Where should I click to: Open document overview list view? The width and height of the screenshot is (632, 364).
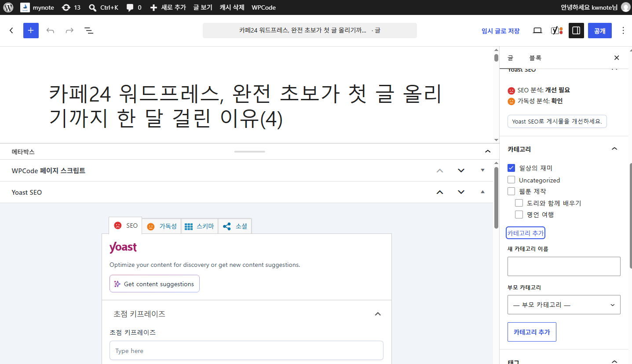coord(89,30)
